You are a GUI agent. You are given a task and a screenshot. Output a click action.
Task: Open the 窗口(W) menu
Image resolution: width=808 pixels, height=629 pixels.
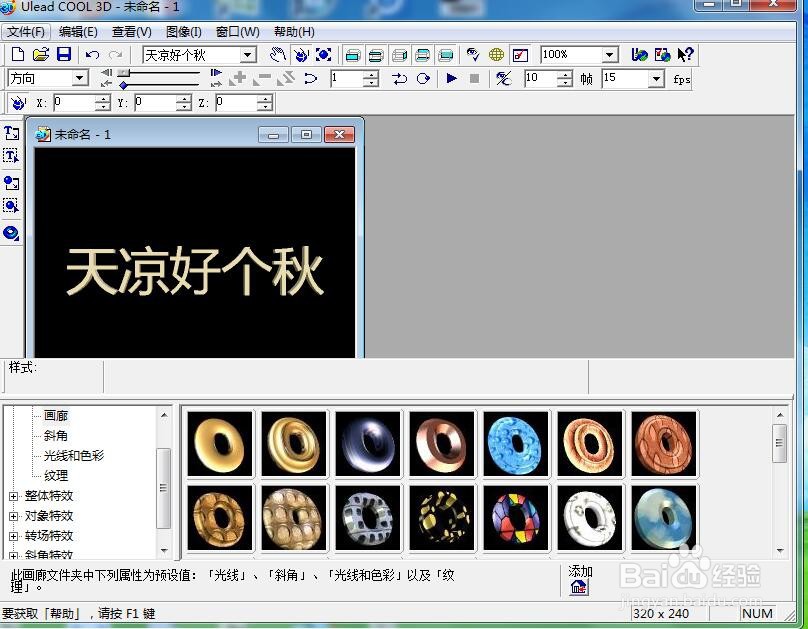click(x=238, y=32)
